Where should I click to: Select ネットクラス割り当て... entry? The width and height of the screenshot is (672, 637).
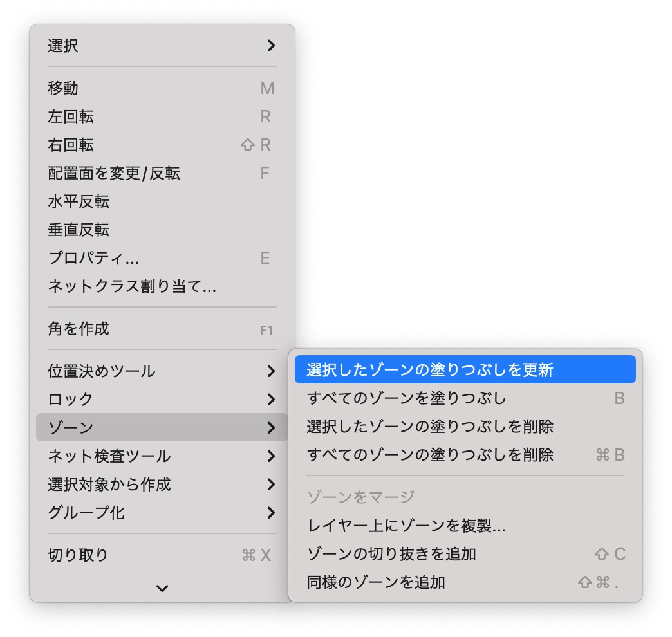pyautogui.click(x=162, y=286)
